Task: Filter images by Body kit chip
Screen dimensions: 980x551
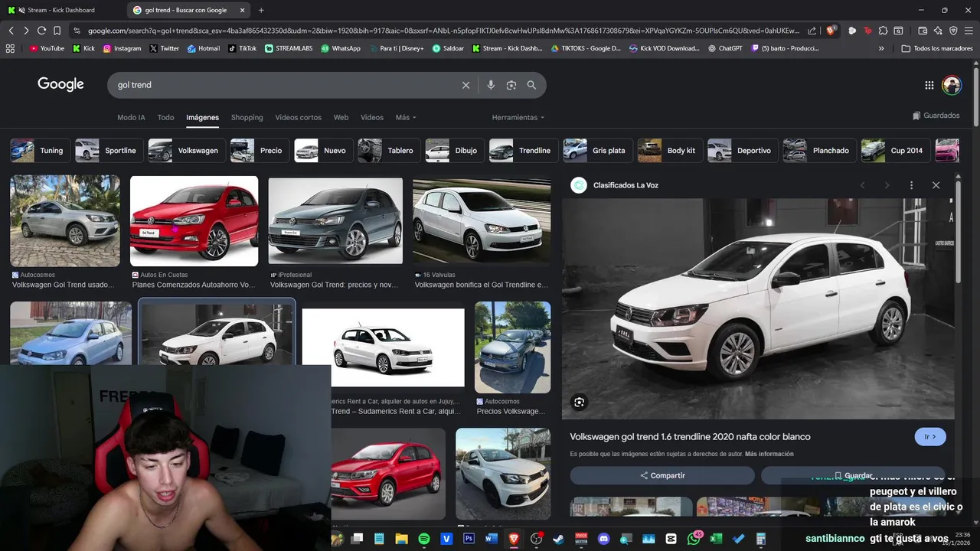Action: point(669,151)
